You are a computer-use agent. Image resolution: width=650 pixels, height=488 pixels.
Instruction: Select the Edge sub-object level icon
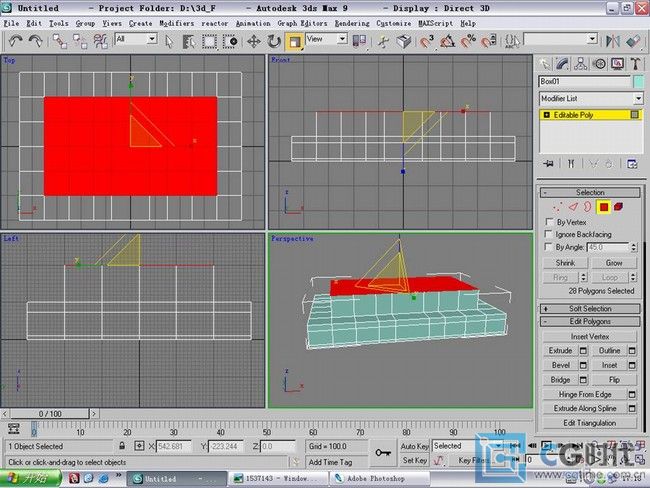pos(573,206)
